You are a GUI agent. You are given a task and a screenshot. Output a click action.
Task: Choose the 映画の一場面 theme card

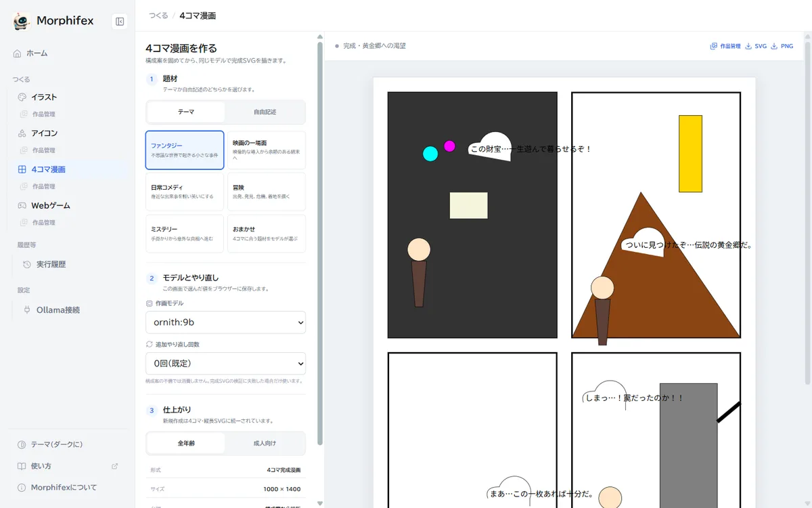[x=267, y=150]
